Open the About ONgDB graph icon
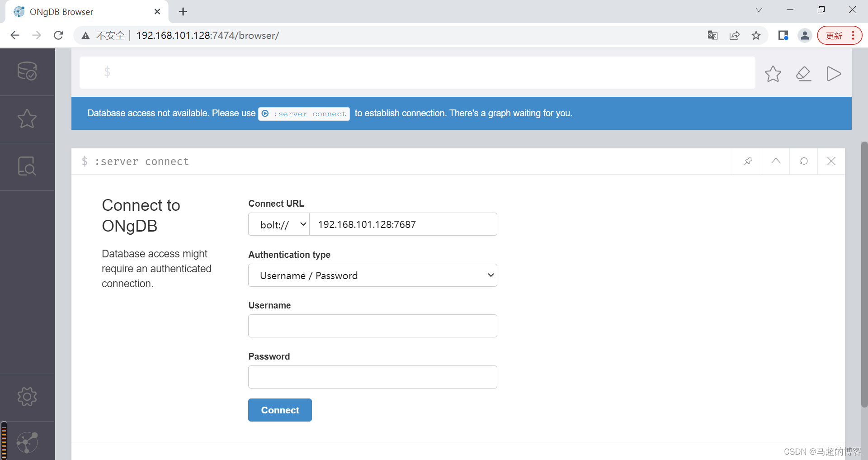The height and width of the screenshot is (460, 868). (x=27, y=442)
